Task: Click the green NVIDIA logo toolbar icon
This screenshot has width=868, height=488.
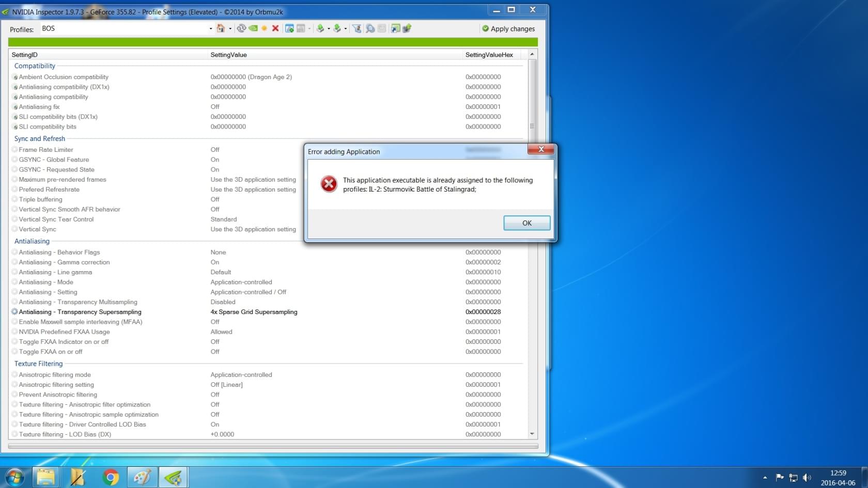Action: (253, 28)
